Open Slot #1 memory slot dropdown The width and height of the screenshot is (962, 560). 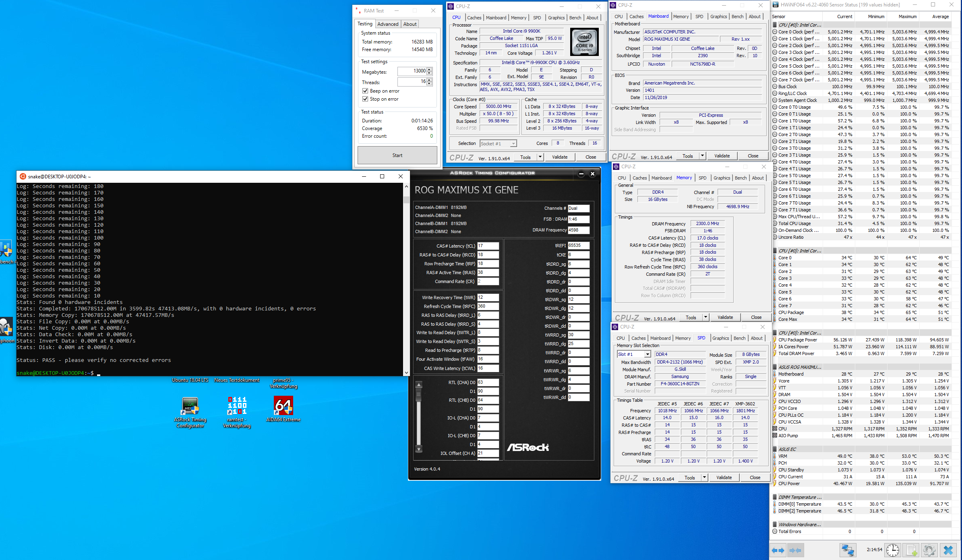[x=647, y=354]
